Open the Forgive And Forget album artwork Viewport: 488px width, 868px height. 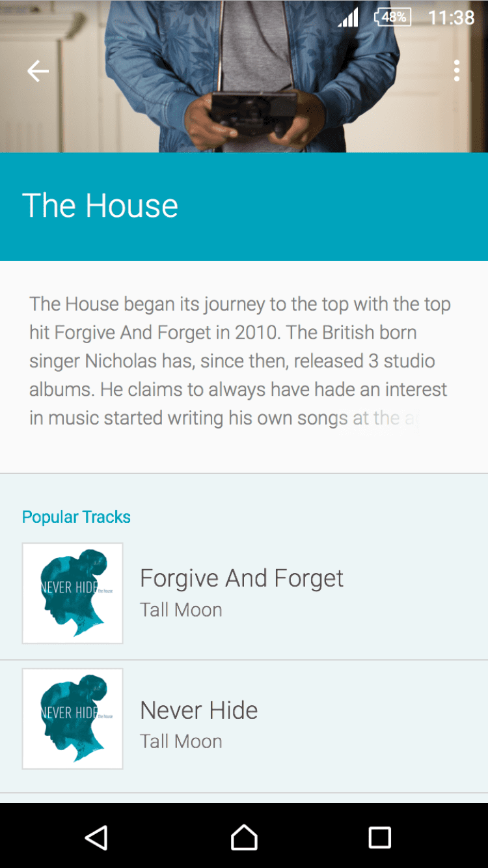coord(73,593)
